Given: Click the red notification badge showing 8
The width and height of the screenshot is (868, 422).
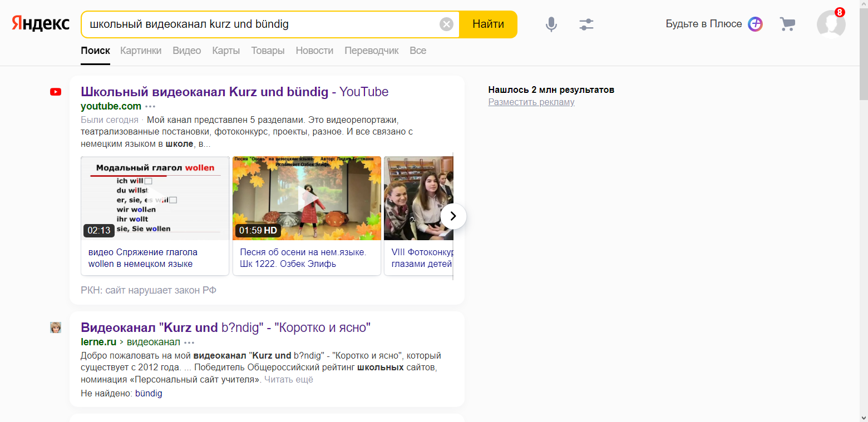Looking at the screenshot, I should tap(840, 12).
